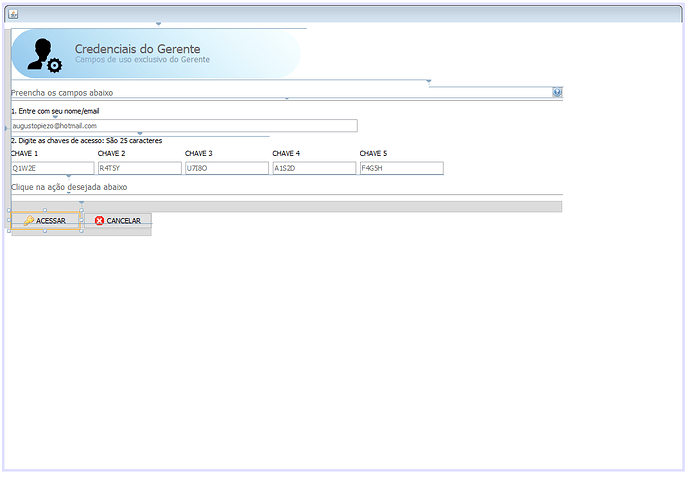The image size is (690, 478).
Task: Click the 'Preencha os campos abaixo' label
Action: click(62, 93)
